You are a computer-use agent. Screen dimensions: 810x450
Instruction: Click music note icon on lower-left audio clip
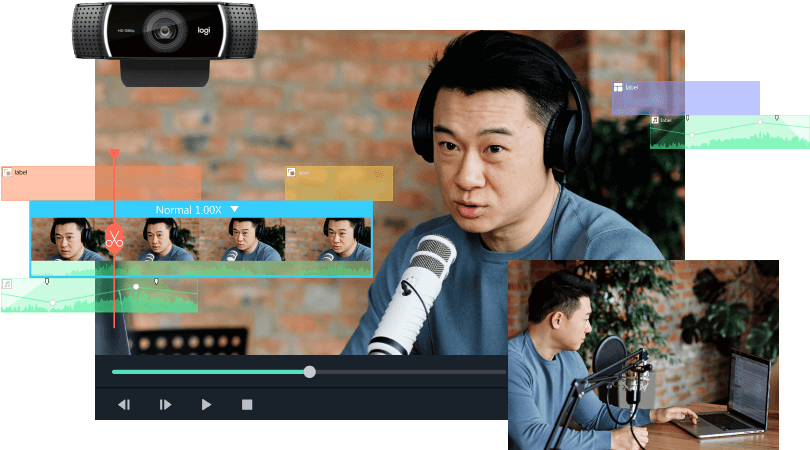point(7,284)
